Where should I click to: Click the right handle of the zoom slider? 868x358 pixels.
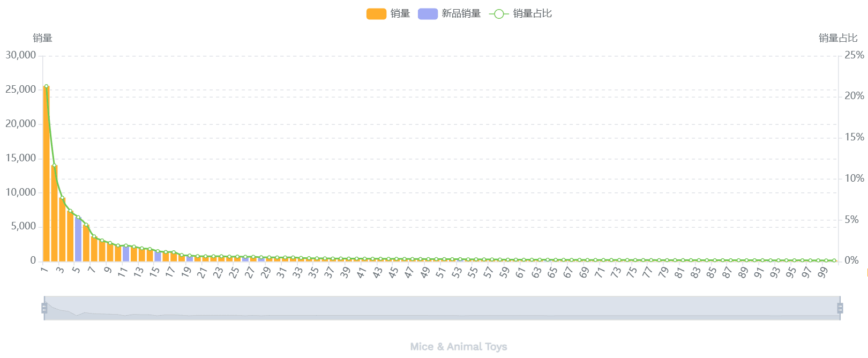click(x=840, y=308)
